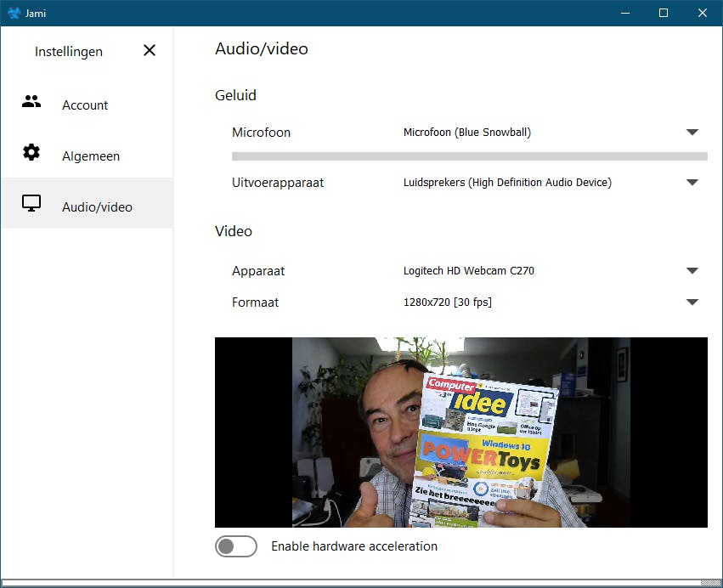Open the Microfoon device dropdown
This screenshot has width=723, height=588.
692,132
